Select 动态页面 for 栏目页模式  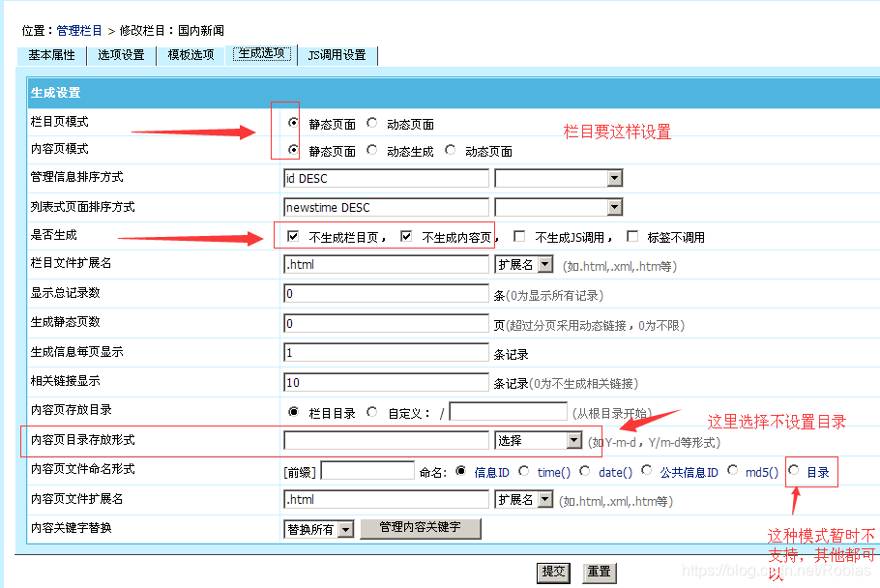click(371, 122)
